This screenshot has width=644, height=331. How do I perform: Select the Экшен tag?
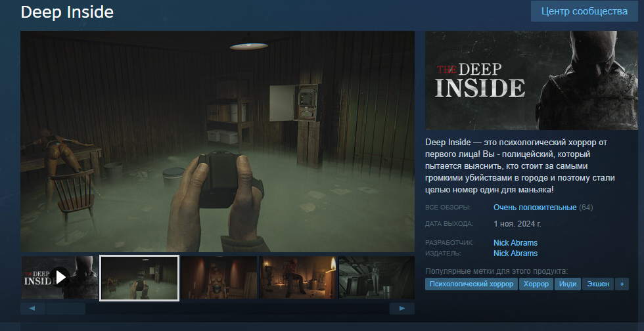point(597,284)
